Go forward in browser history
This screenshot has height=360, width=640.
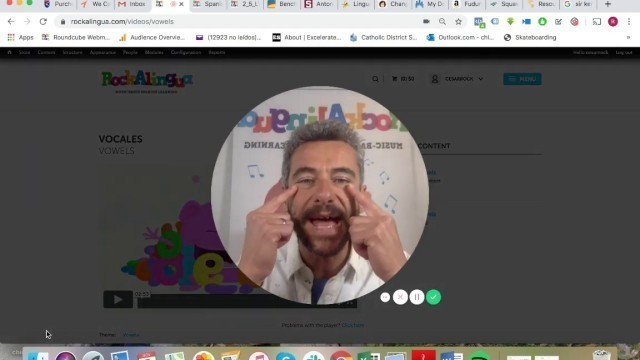tap(27, 22)
